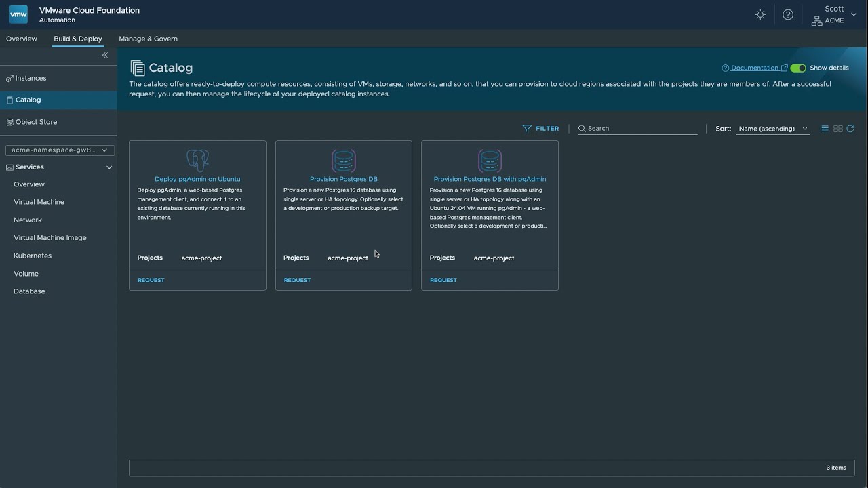This screenshot has width=868, height=488.
Task: Click the VMware logo icon
Action: 18,14
